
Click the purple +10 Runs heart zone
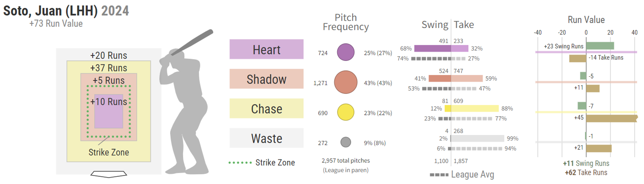pos(109,115)
